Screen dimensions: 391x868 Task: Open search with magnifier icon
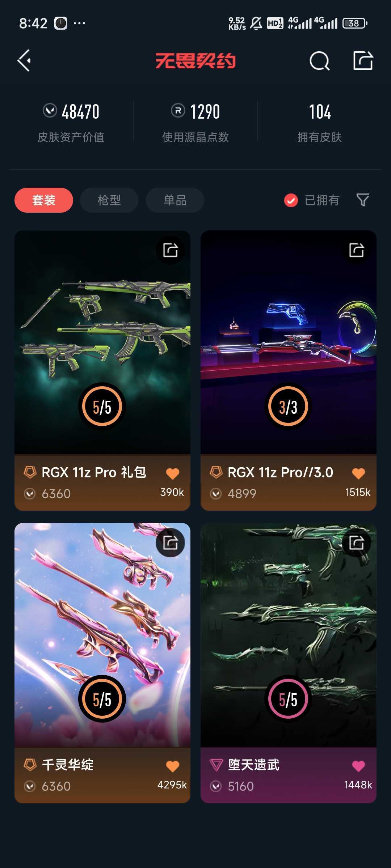320,61
